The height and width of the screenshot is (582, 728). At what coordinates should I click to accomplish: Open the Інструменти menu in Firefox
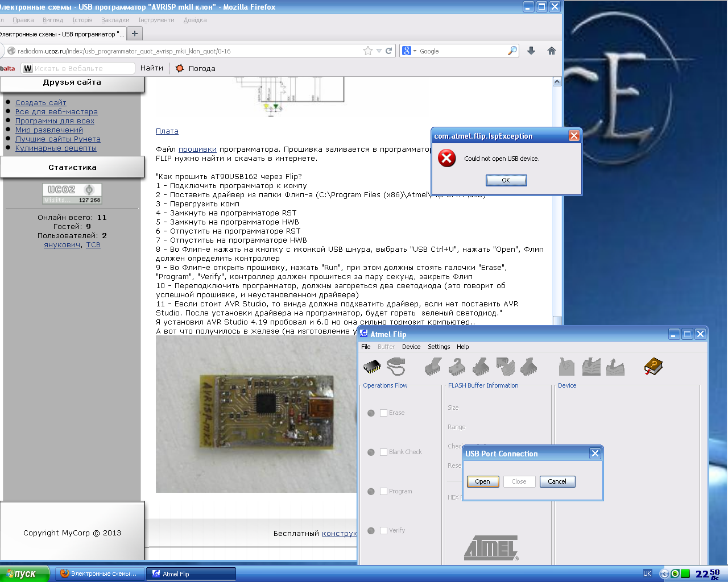pyautogui.click(x=156, y=20)
